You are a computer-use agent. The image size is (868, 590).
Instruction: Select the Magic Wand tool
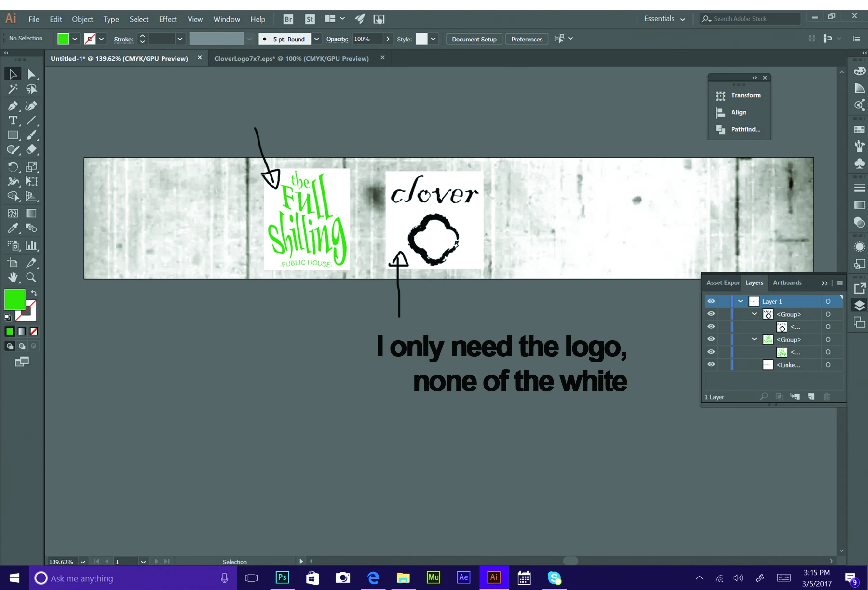pyautogui.click(x=13, y=89)
